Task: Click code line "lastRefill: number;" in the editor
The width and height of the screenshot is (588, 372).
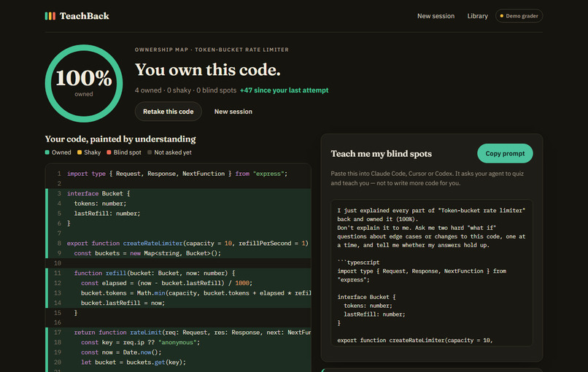Action: click(x=107, y=214)
